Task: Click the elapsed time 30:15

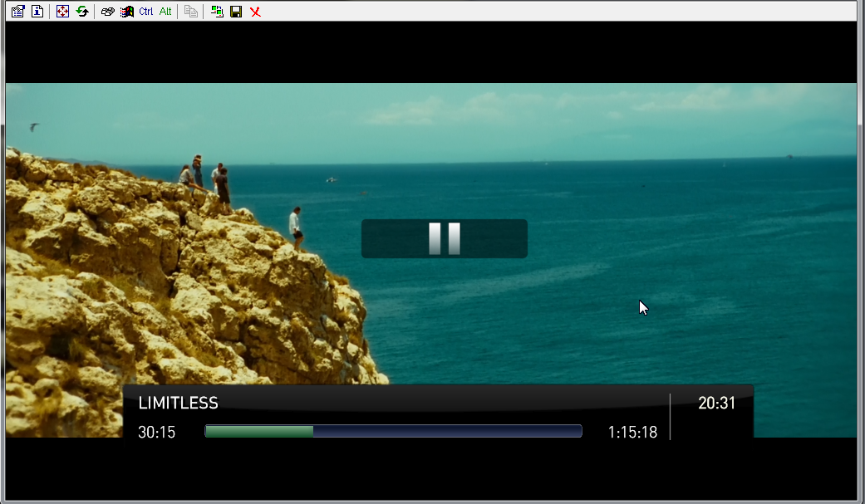Action: pos(157,433)
